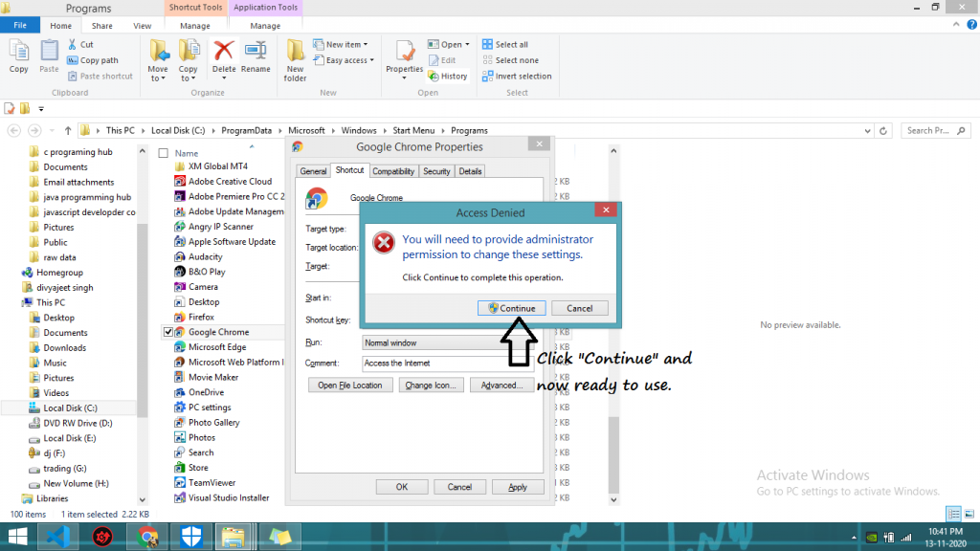Click the Copy icon in the ribbon
This screenshot has height=551, width=980.
click(x=19, y=52)
